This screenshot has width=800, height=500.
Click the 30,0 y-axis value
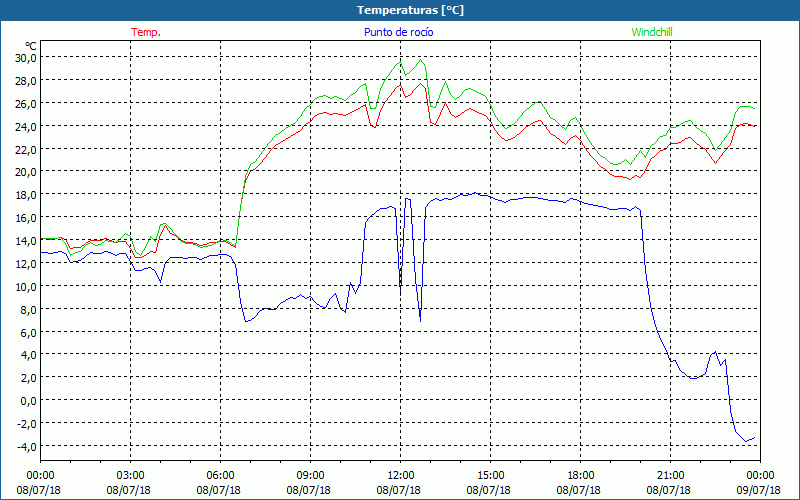[26, 58]
